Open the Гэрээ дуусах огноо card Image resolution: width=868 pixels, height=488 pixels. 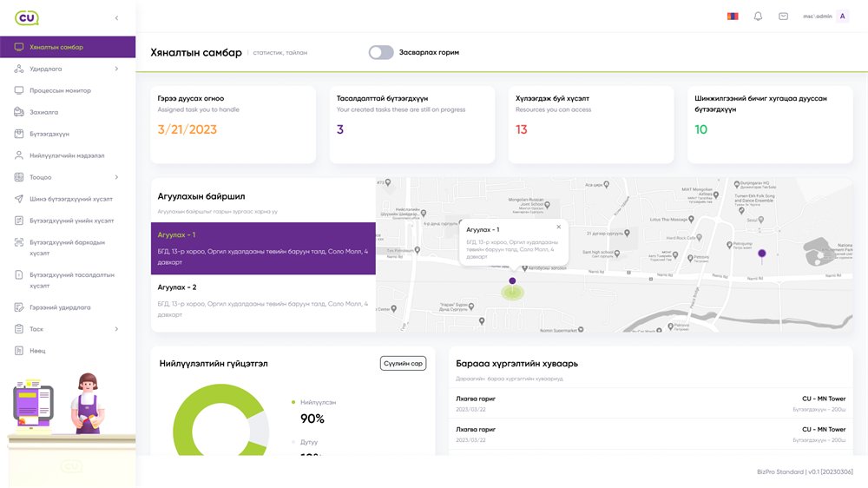pos(233,124)
